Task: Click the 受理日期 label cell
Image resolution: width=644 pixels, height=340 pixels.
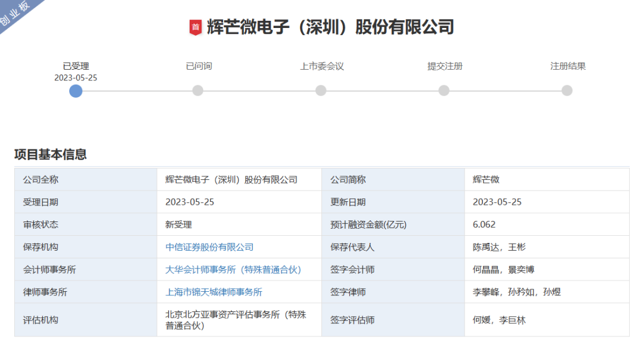Action: pos(86,202)
